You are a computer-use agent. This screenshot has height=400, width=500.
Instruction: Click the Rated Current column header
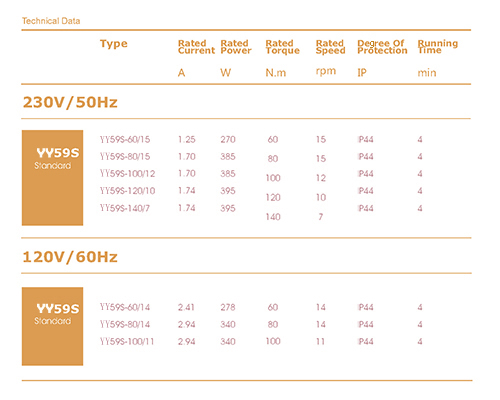point(196,47)
